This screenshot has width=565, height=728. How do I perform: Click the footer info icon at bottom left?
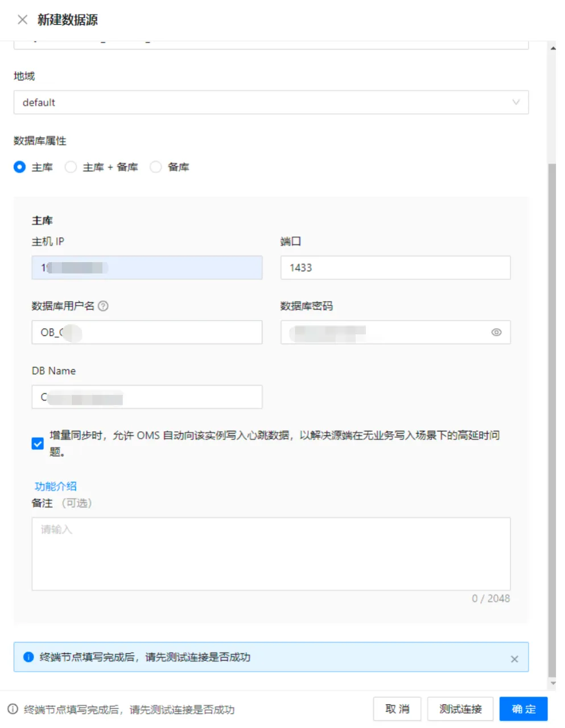[13, 709]
